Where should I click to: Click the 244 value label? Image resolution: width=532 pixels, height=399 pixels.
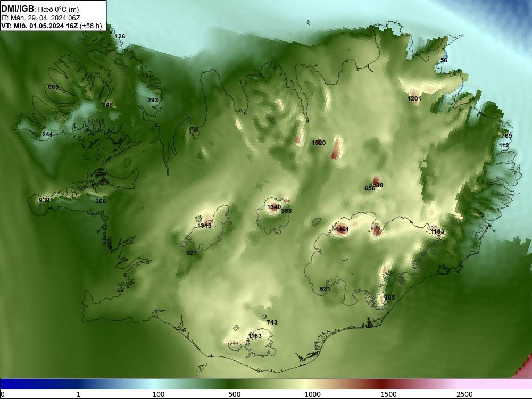pos(47,135)
